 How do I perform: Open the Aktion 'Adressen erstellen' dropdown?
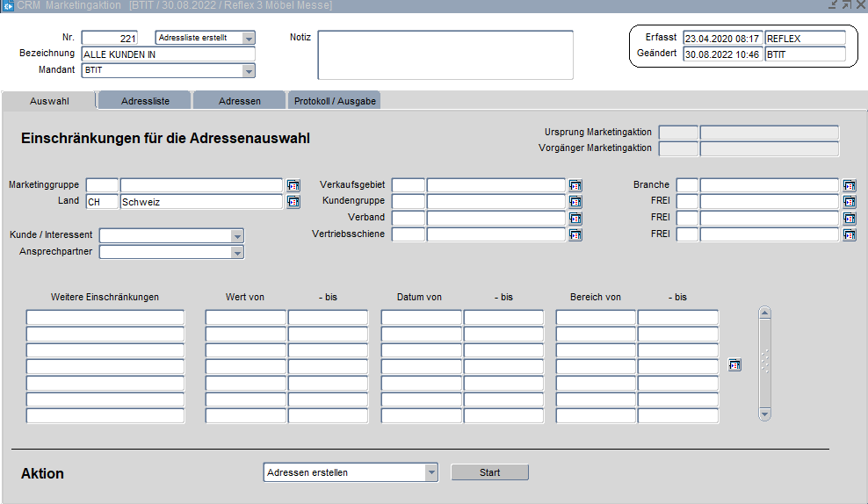click(x=431, y=472)
